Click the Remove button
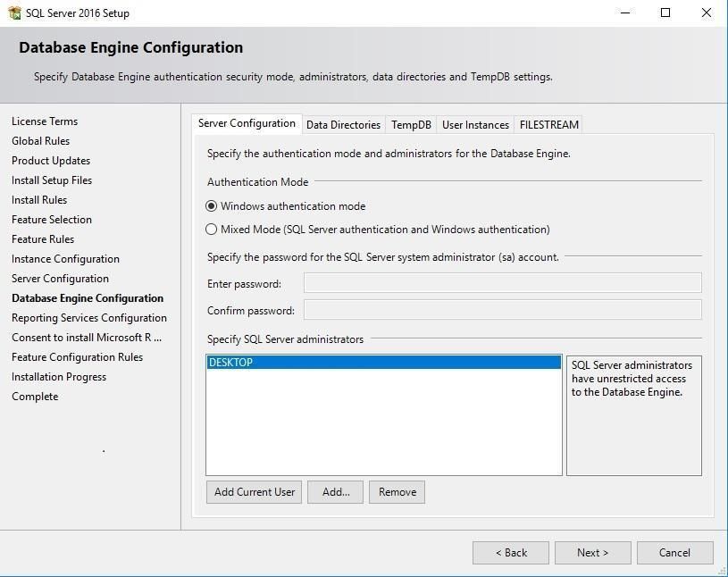728x577 pixels. click(397, 491)
